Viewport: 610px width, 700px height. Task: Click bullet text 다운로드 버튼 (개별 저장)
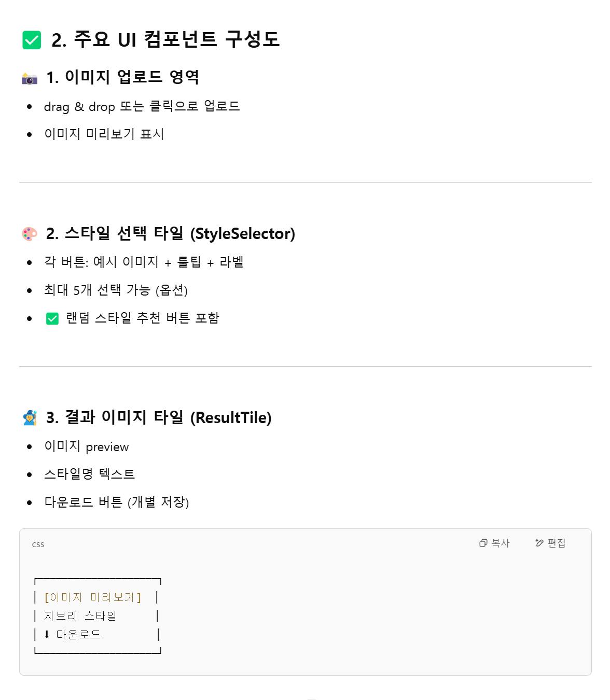coord(117,502)
